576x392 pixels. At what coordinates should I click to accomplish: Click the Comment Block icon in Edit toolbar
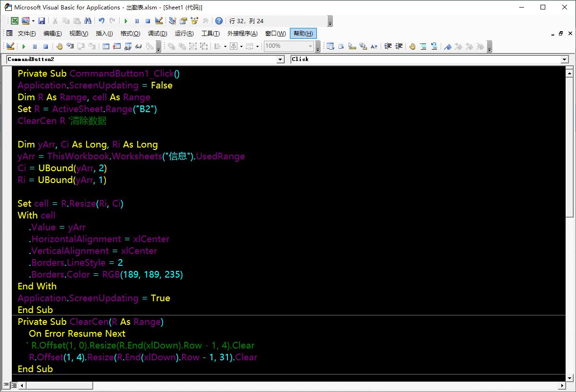[423, 46]
